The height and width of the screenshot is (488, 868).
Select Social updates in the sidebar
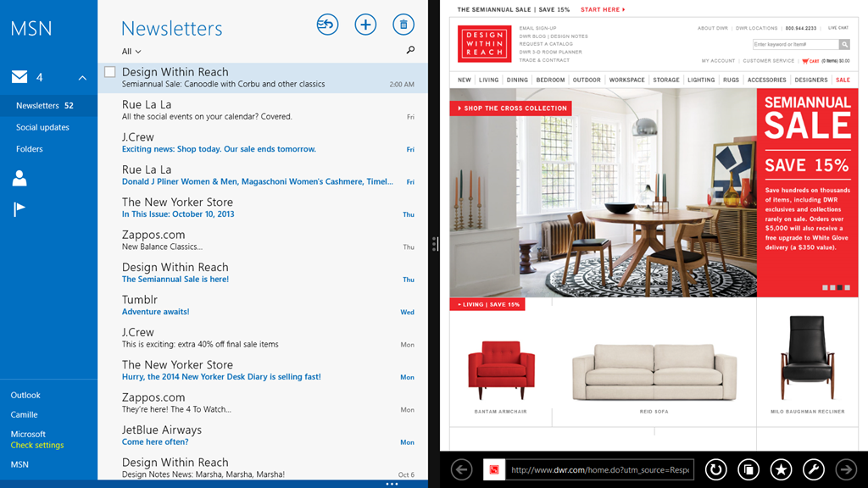pyautogui.click(x=42, y=127)
